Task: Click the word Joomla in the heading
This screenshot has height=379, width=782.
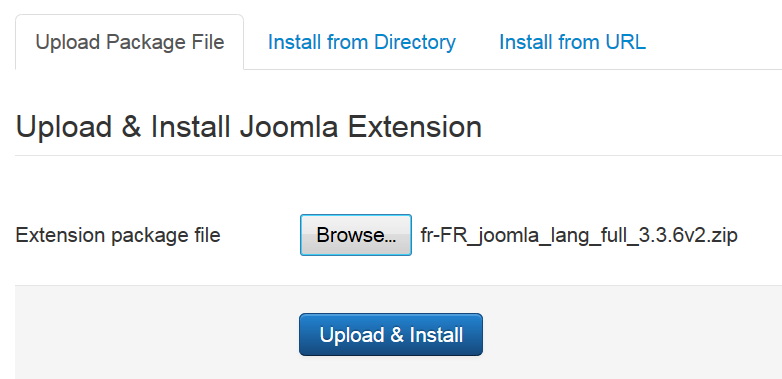Action: [288, 127]
